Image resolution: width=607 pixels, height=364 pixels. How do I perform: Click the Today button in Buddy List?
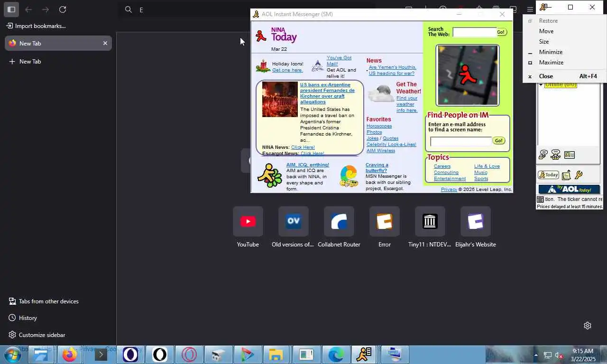coord(549,175)
